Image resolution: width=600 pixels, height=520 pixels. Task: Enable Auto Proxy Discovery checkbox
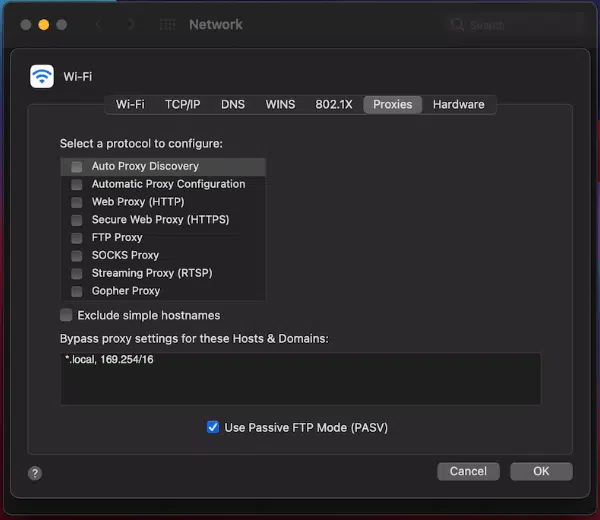pyautogui.click(x=77, y=166)
